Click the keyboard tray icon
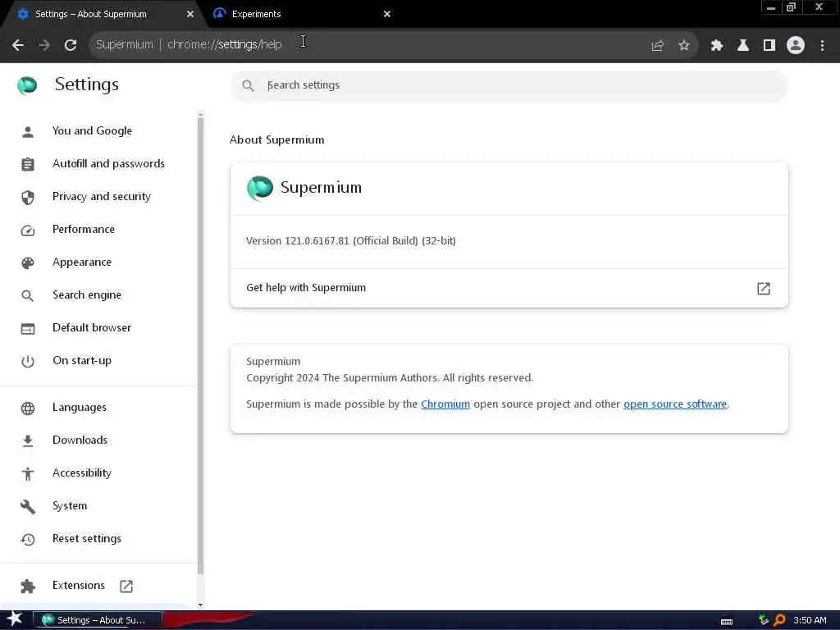The width and height of the screenshot is (840, 630). coord(727,622)
